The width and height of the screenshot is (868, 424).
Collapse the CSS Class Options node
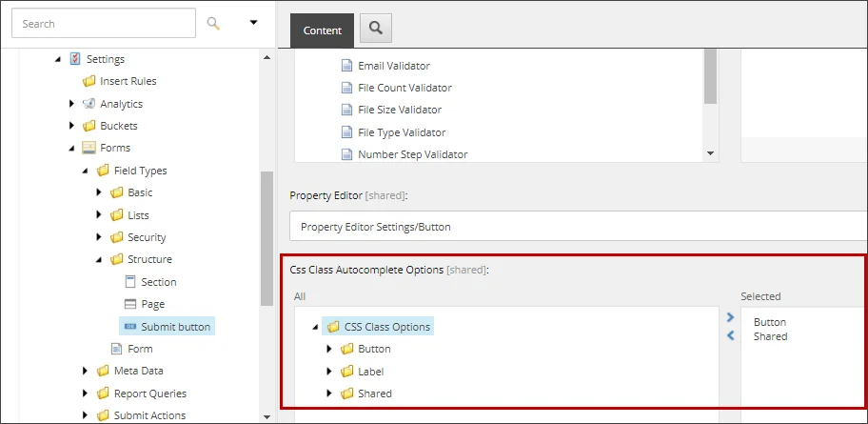(316, 328)
